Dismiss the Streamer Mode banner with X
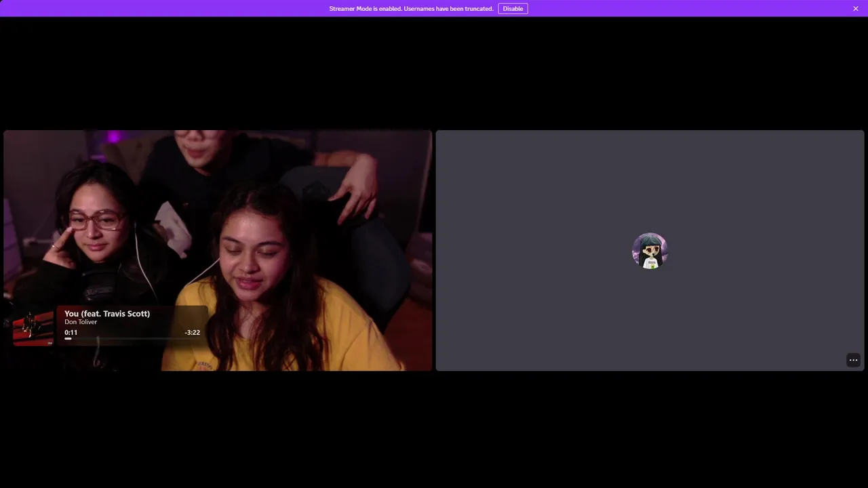The image size is (868, 488). [856, 9]
